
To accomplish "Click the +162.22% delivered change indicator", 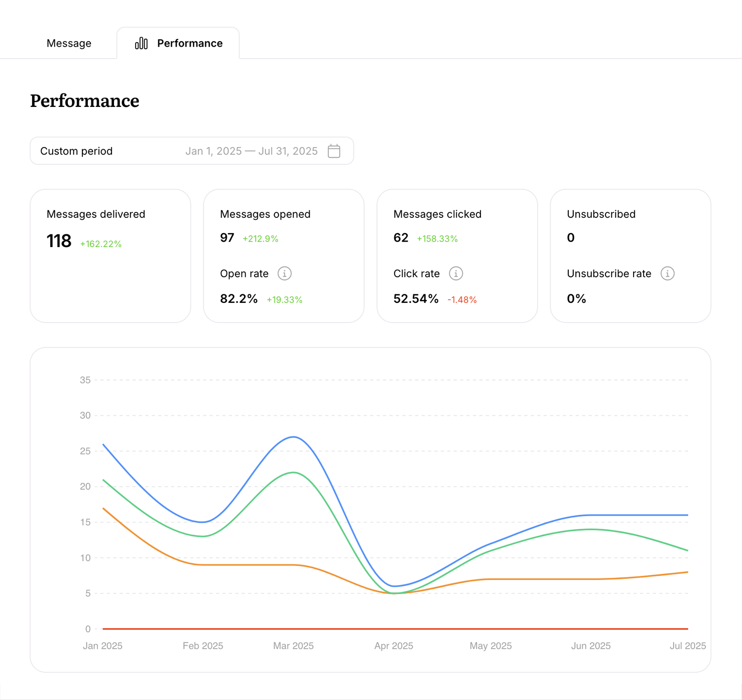I will [100, 244].
